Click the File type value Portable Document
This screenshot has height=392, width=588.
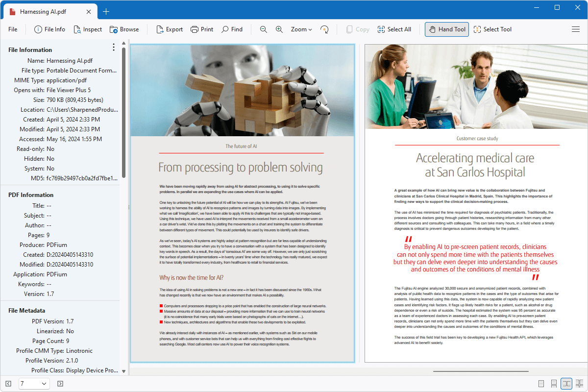[x=82, y=71]
